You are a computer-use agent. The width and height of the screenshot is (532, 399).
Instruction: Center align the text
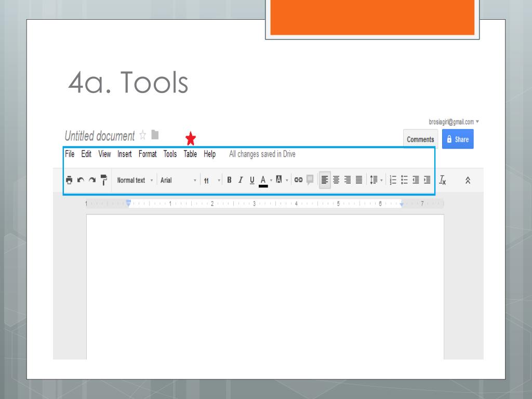click(x=336, y=180)
